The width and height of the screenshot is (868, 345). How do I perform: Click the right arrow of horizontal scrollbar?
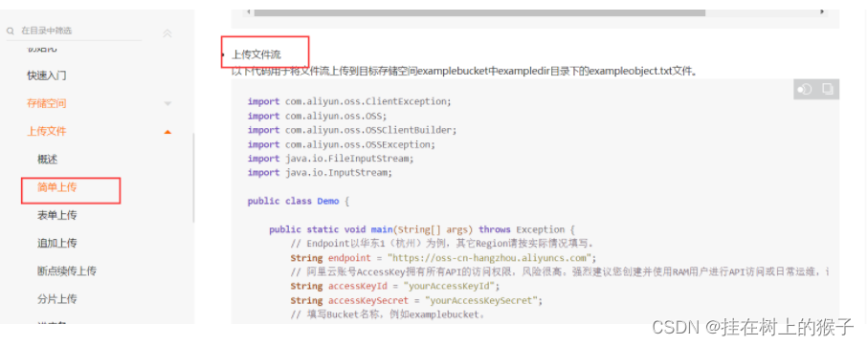pos(822,12)
